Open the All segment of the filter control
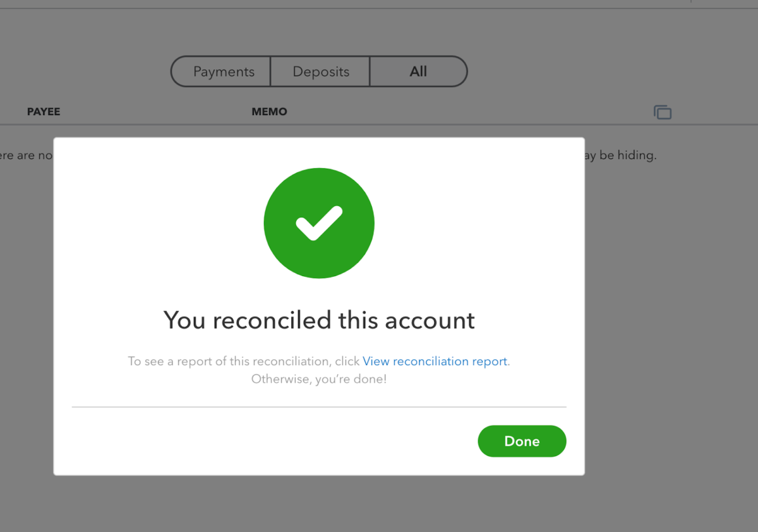Image resolution: width=758 pixels, height=532 pixels. click(418, 71)
